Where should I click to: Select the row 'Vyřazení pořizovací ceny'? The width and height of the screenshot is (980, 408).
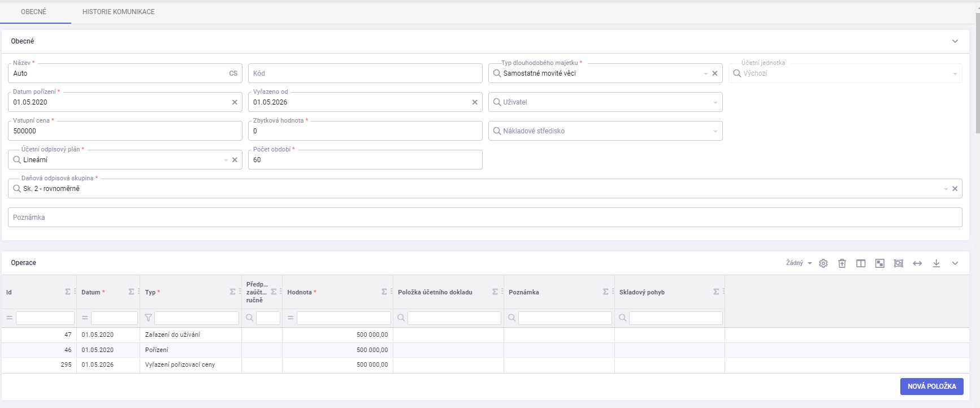click(485, 365)
